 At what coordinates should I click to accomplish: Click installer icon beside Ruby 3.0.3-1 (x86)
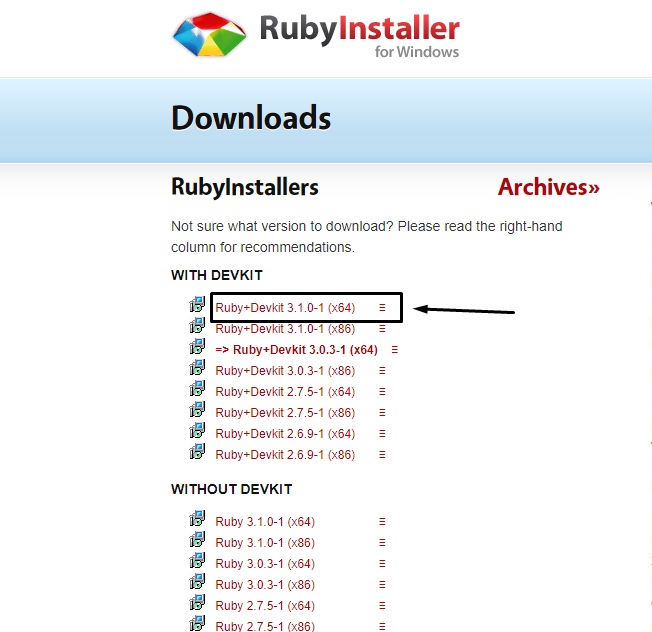(x=198, y=581)
